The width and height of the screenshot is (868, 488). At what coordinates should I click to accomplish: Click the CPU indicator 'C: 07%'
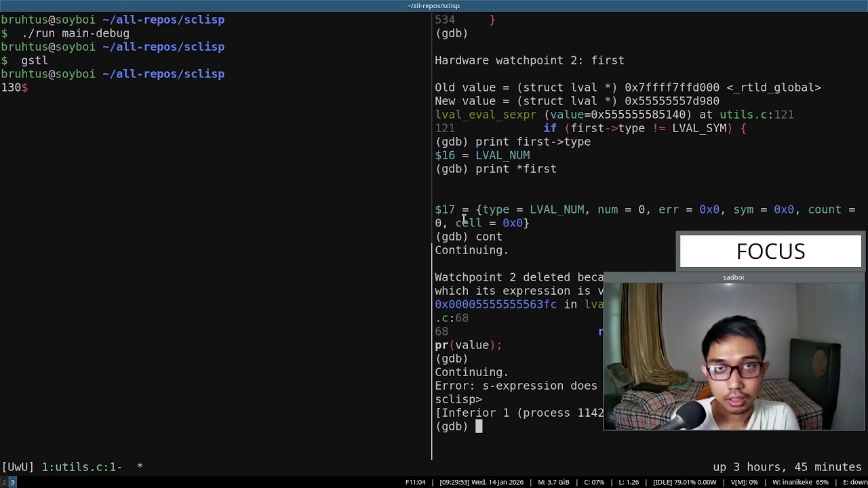pyautogui.click(x=593, y=483)
